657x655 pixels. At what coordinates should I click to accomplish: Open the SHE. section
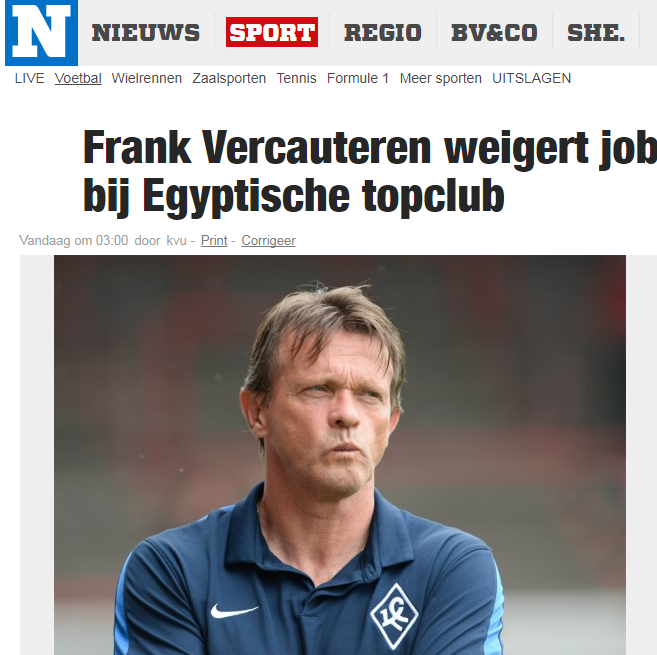596,33
